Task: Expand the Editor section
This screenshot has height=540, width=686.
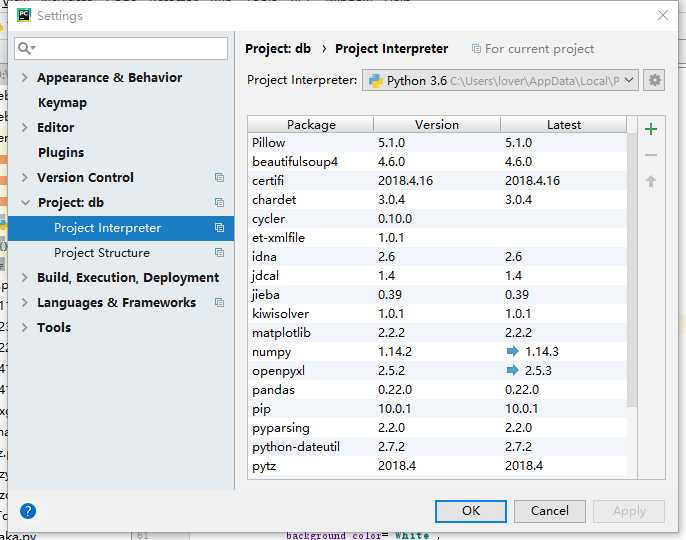Action: (25, 127)
